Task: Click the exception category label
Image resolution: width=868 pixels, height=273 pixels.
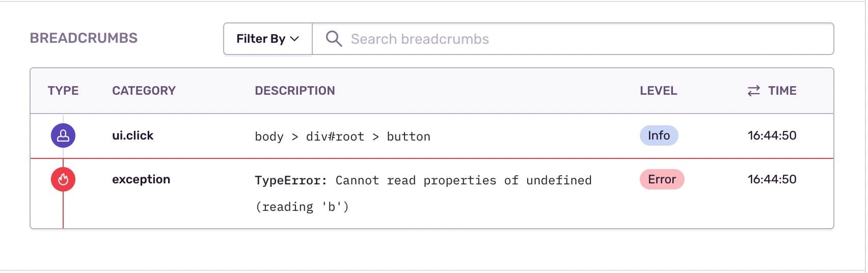Action: tap(141, 179)
